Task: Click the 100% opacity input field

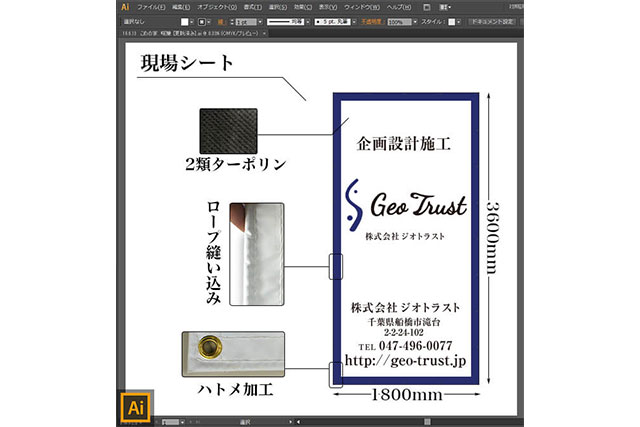Action: (x=399, y=22)
